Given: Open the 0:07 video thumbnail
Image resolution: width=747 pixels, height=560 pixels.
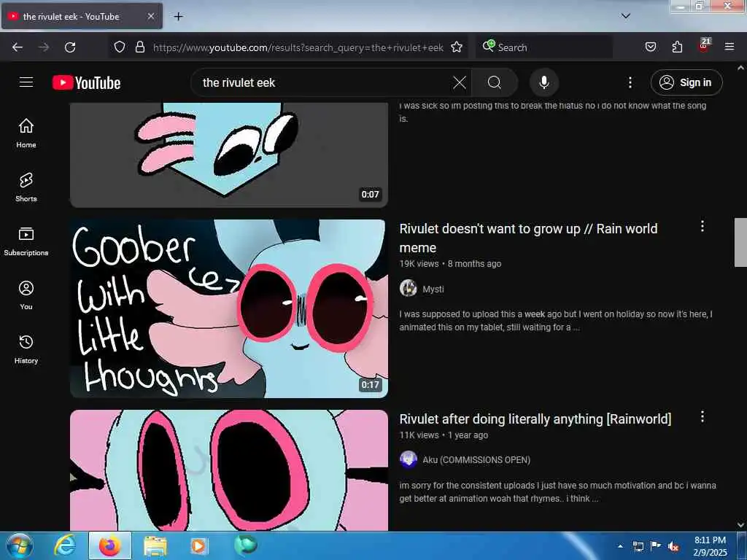Looking at the screenshot, I should [x=228, y=155].
